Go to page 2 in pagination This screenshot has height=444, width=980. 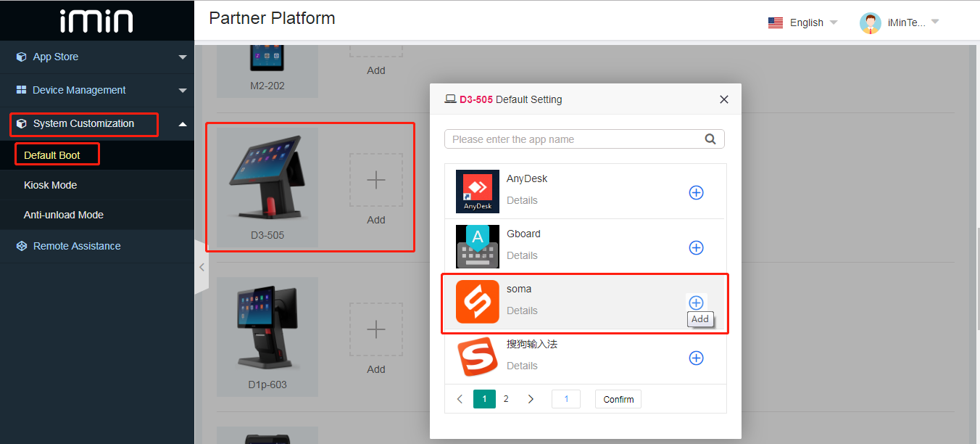[x=506, y=399]
